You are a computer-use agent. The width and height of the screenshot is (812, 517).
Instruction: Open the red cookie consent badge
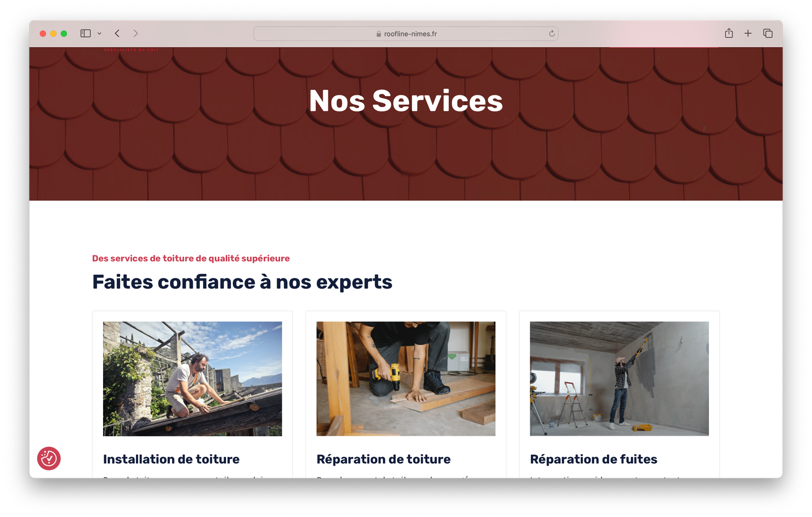[x=49, y=459]
